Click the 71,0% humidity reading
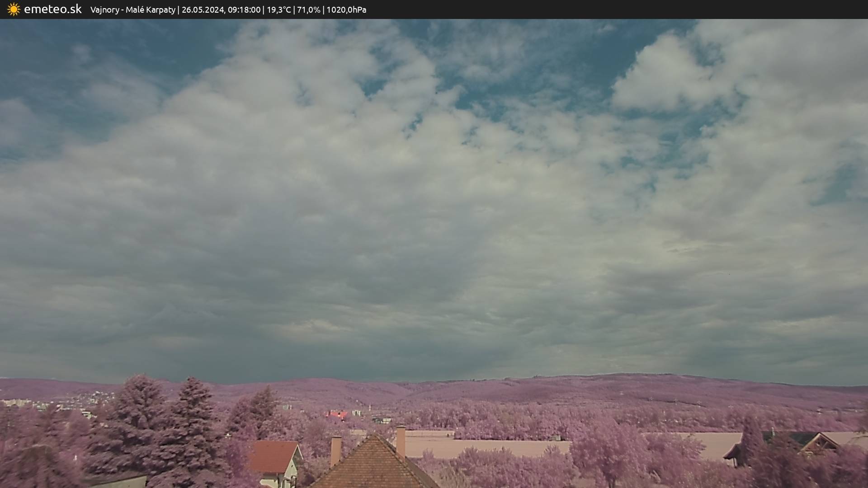 click(308, 10)
